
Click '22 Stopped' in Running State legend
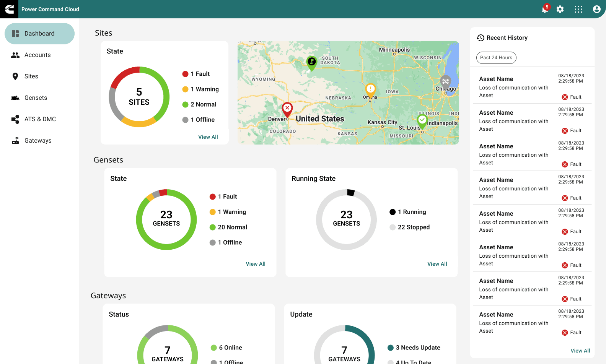point(414,227)
